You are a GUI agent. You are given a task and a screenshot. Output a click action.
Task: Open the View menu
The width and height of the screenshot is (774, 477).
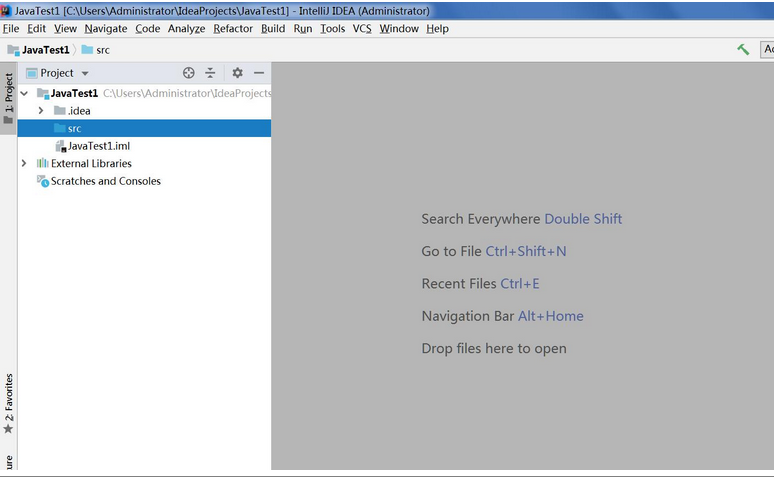(x=65, y=29)
